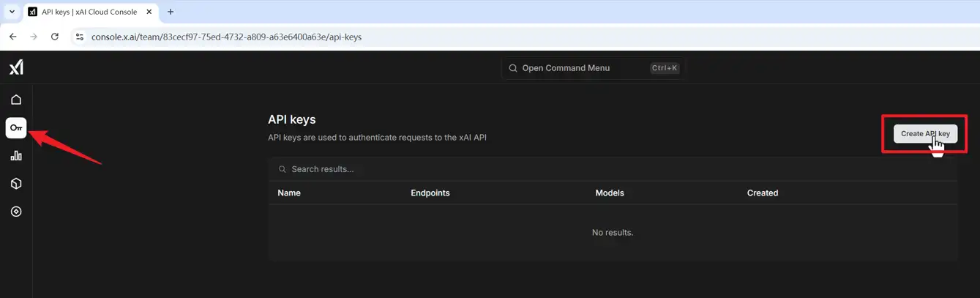Click the Created column header

[763, 193]
